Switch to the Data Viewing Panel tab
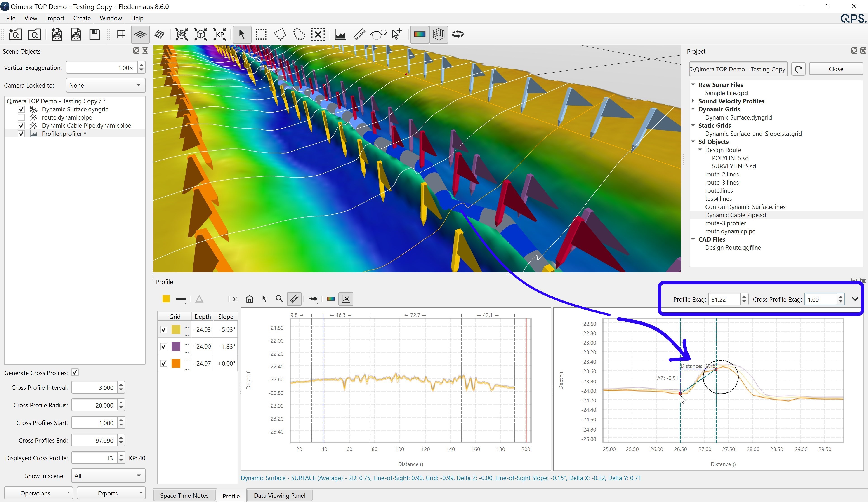This screenshot has width=868, height=502. (x=279, y=495)
